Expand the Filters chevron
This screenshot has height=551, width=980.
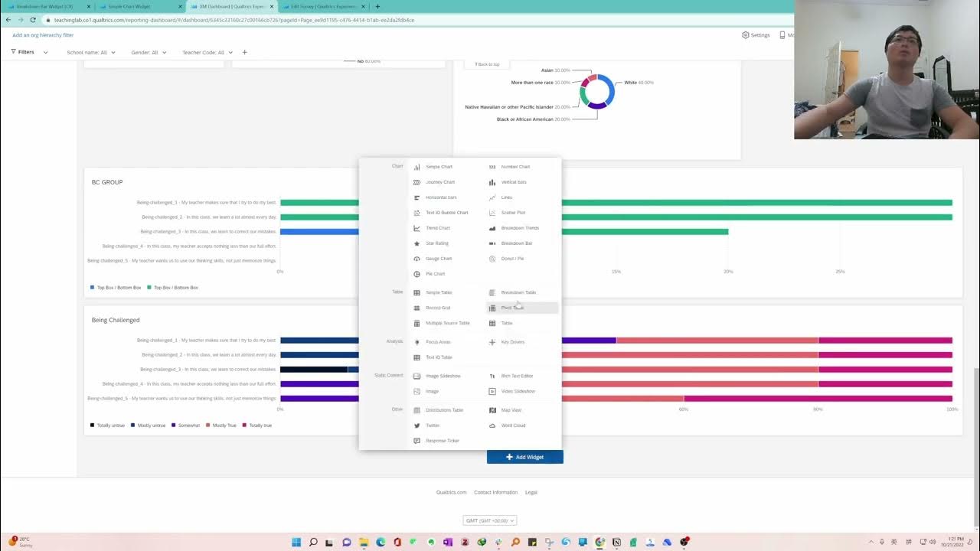(x=45, y=53)
